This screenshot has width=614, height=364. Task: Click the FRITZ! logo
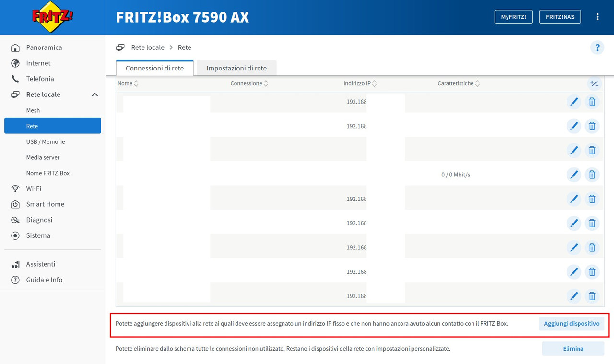53,17
